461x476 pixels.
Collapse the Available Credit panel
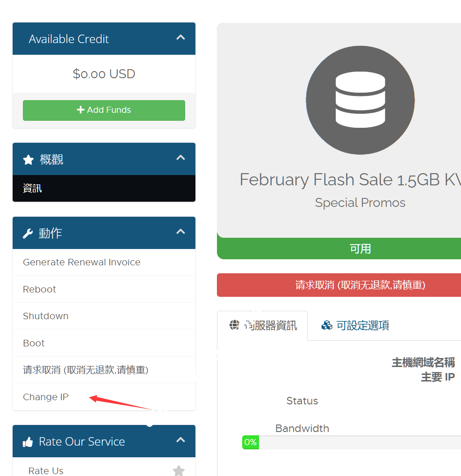tap(180, 38)
